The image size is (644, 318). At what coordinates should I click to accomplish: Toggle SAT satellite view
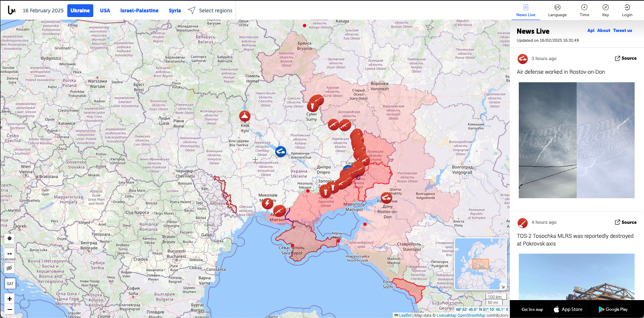point(9,283)
